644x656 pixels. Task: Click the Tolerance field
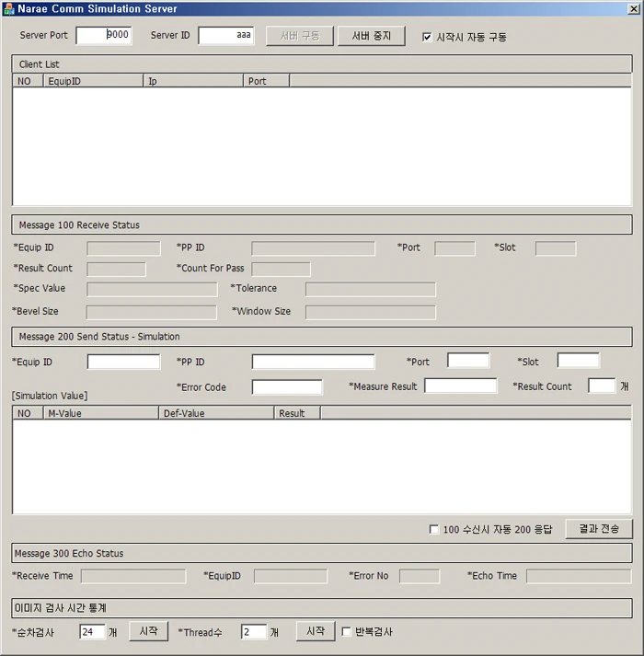click(371, 290)
